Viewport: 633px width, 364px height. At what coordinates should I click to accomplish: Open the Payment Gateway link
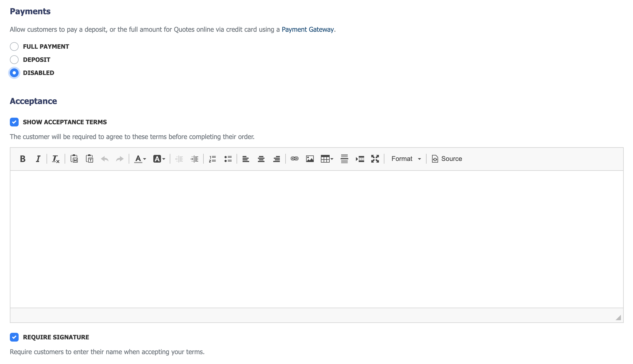pyautogui.click(x=308, y=30)
